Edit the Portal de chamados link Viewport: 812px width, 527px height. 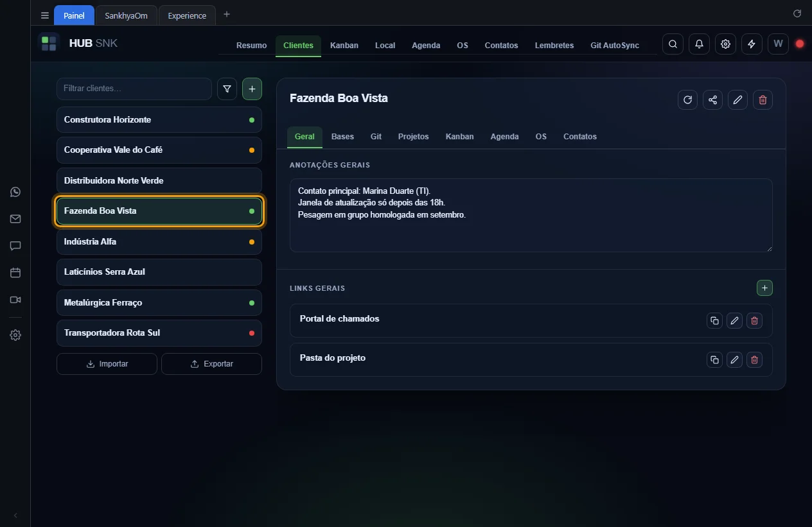pos(734,321)
